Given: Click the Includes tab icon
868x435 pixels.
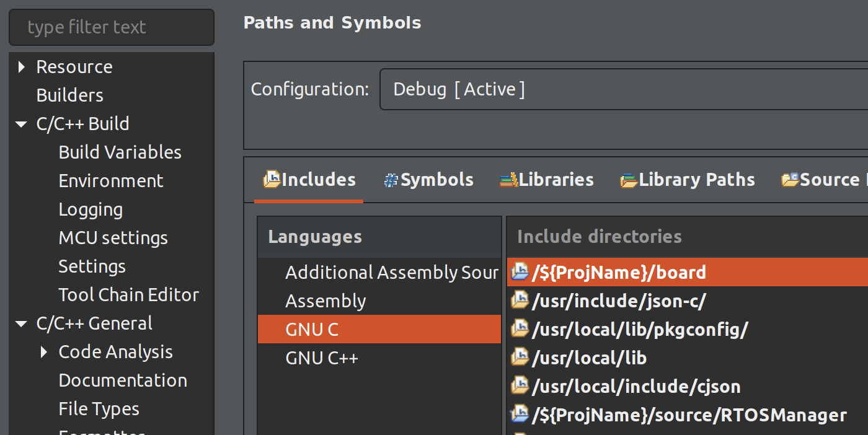Looking at the screenshot, I should click(272, 180).
